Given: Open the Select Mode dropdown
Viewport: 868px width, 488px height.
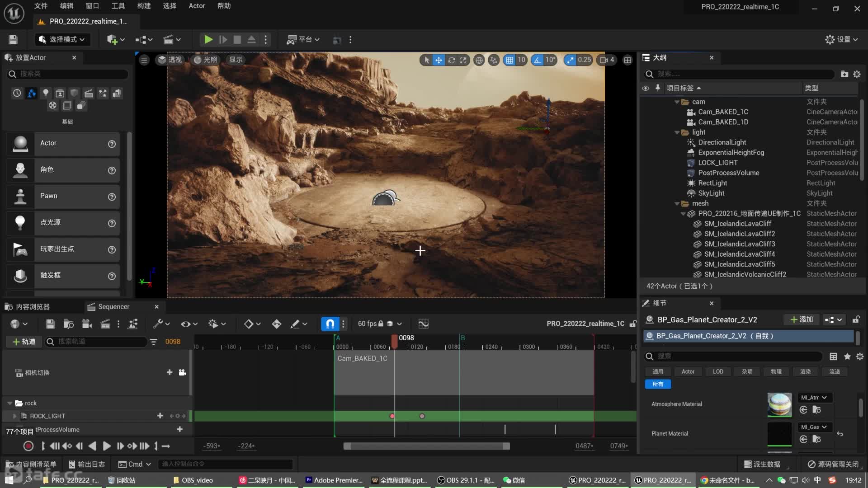Looking at the screenshot, I should (62, 40).
